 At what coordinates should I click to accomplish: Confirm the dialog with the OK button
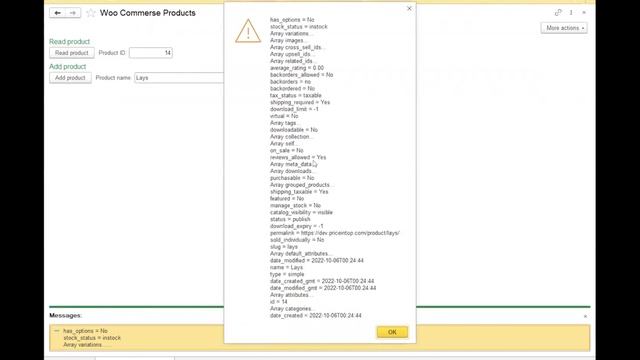tap(392, 332)
